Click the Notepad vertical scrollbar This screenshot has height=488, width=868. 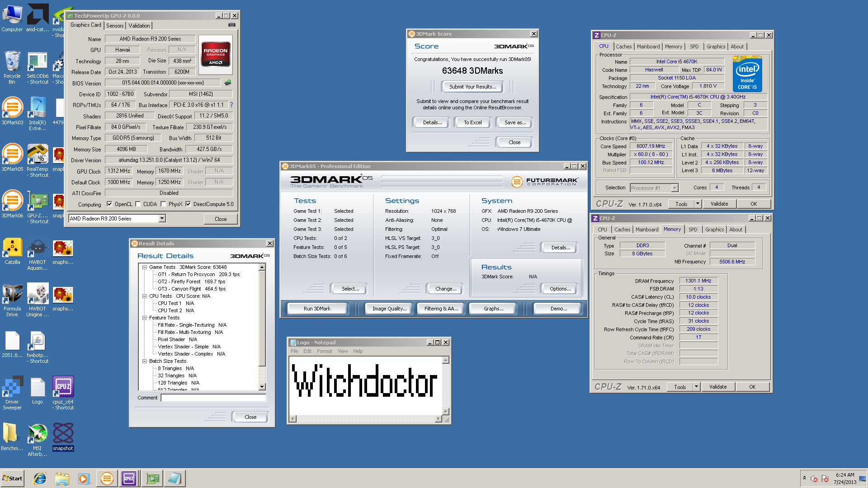445,386
